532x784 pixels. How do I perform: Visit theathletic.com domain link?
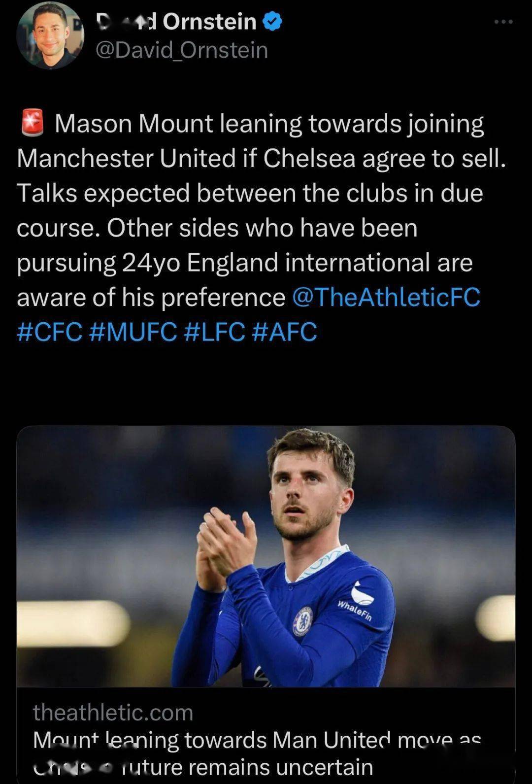click(x=113, y=713)
